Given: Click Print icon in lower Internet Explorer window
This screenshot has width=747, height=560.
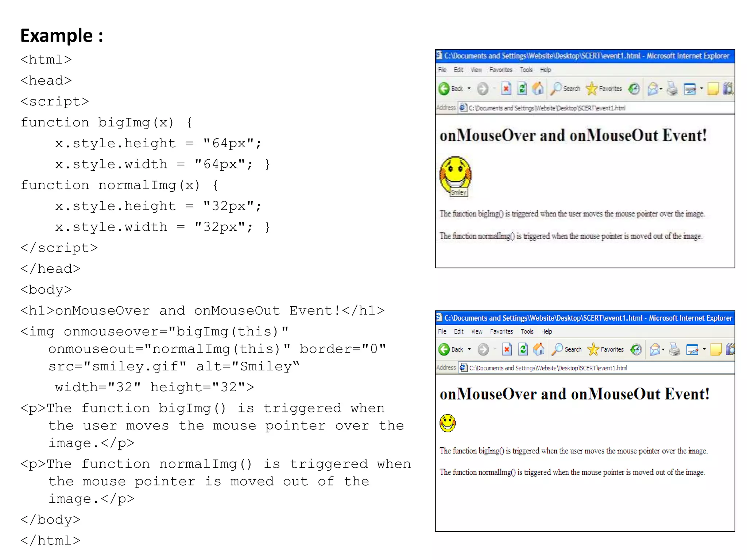Looking at the screenshot, I should (x=674, y=349).
